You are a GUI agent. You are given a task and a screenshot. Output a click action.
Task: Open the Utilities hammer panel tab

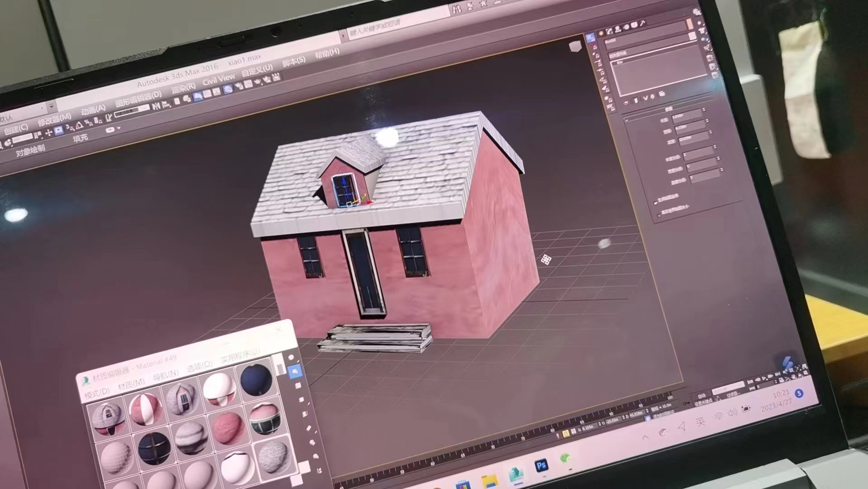coord(642,23)
